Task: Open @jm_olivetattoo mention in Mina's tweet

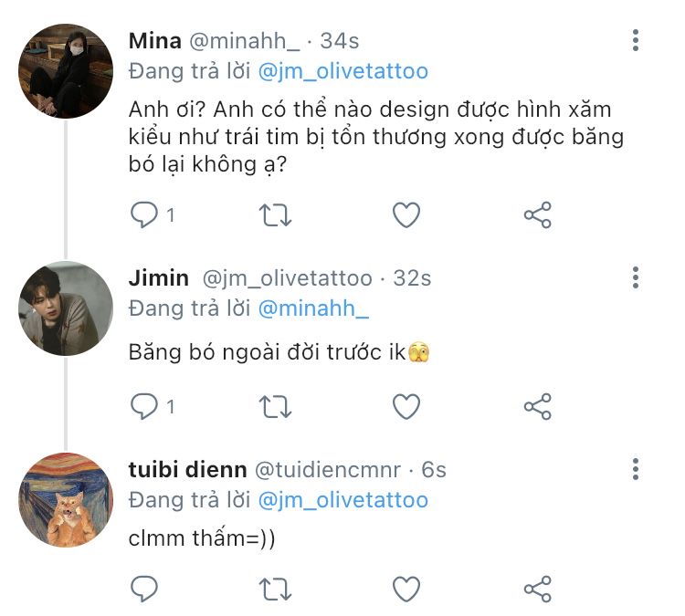Action: (x=343, y=71)
